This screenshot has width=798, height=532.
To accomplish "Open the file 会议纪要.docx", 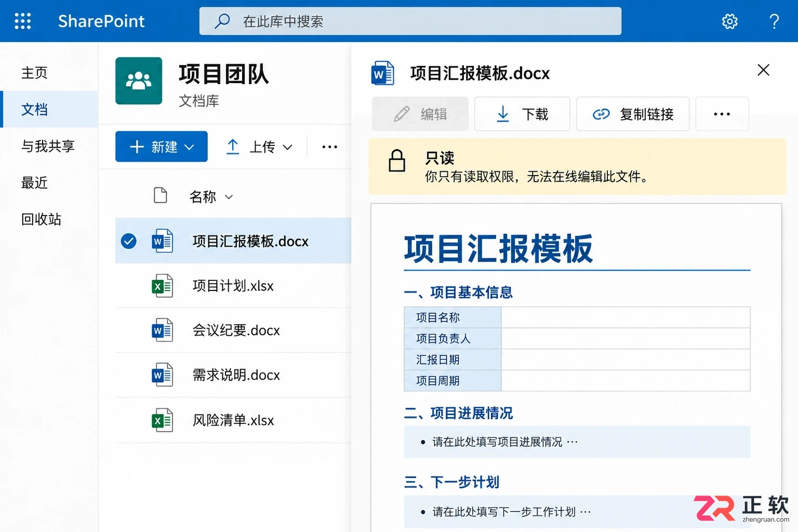I will click(236, 330).
